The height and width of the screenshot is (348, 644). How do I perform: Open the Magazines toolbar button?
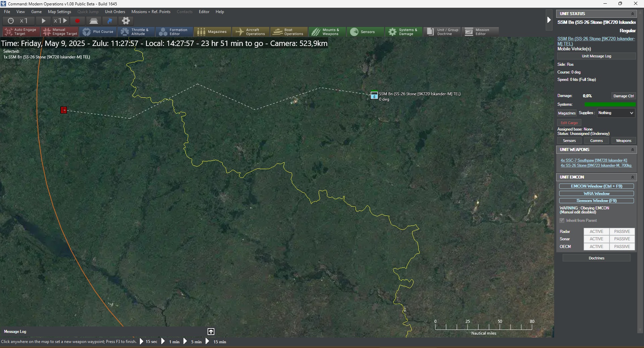tap(212, 32)
